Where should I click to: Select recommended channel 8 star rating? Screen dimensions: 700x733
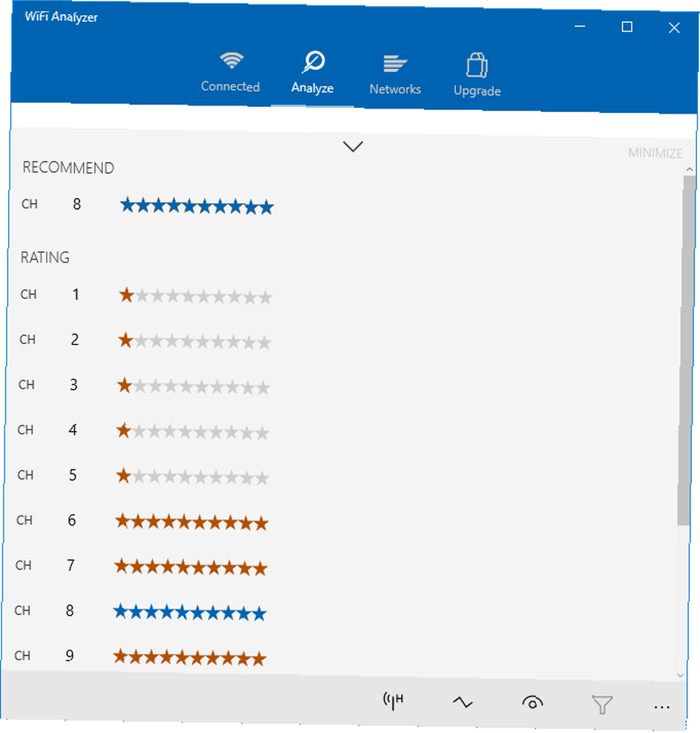pyautogui.click(x=197, y=206)
